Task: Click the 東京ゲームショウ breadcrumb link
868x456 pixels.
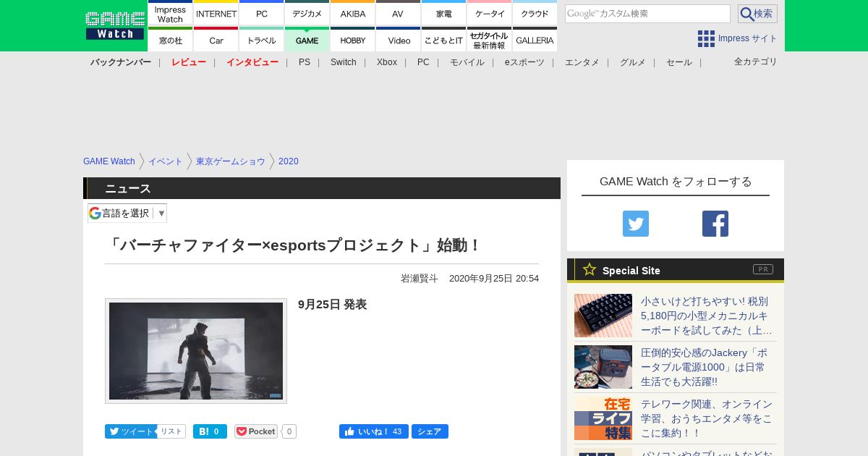Action: [x=231, y=161]
